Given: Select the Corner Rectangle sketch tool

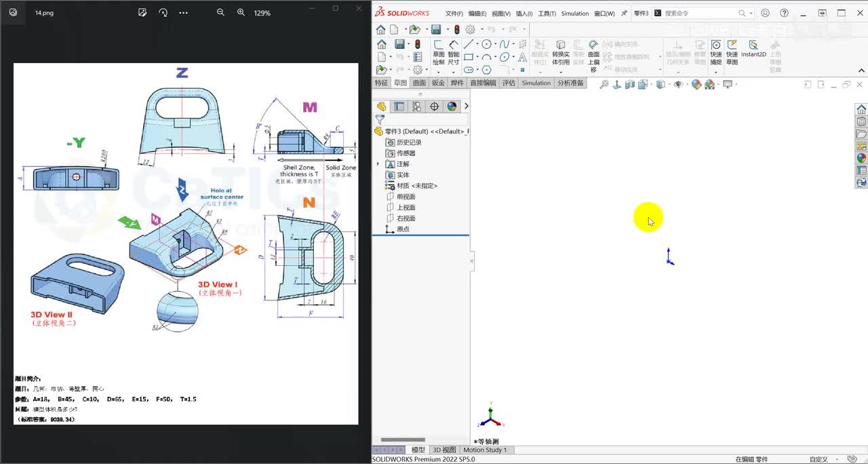Looking at the screenshot, I should (469, 57).
